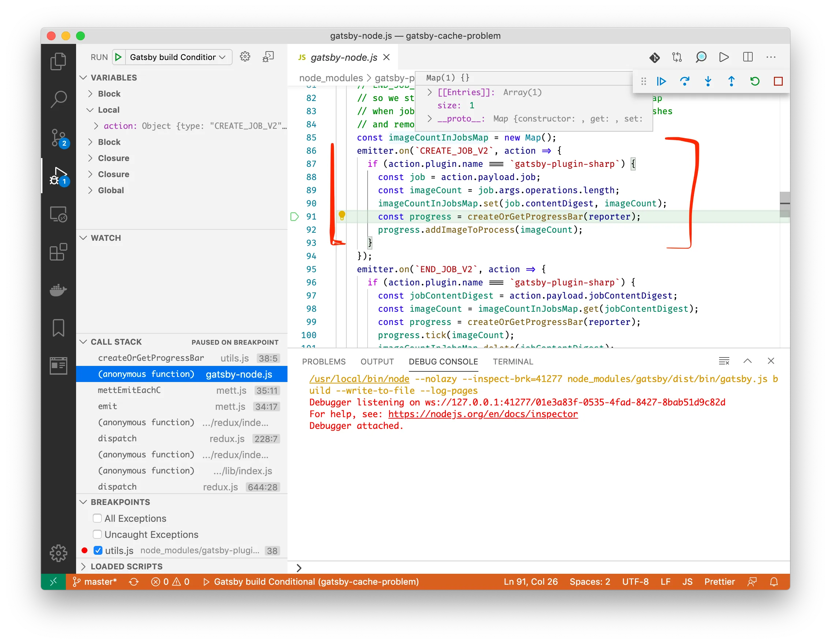The height and width of the screenshot is (644, 831).
Task: Collapse the VARIABLES section
Action: coord(83,78)
